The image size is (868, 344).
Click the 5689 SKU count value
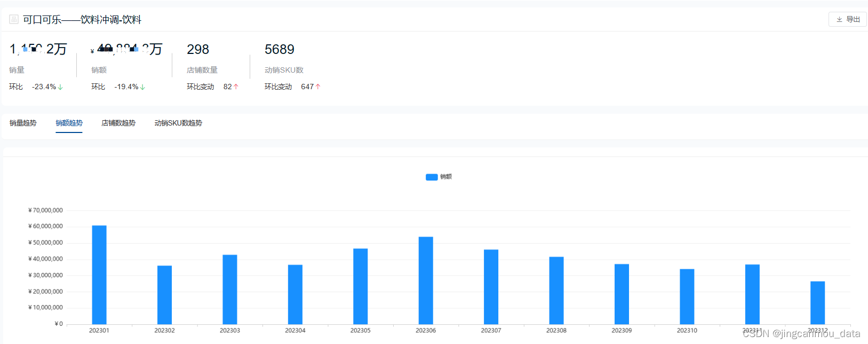280,49
